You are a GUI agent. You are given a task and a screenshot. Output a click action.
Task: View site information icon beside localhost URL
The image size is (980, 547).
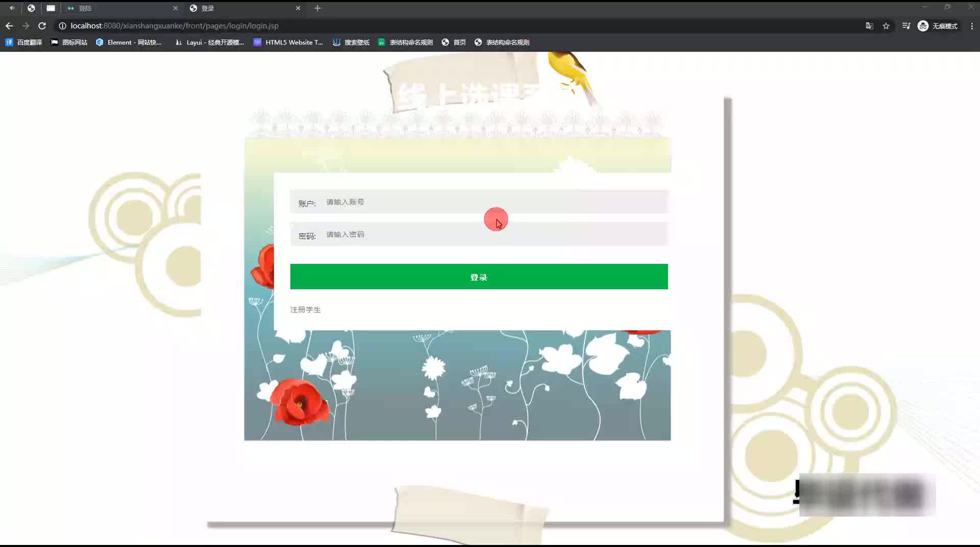click(x=62, y=26)
